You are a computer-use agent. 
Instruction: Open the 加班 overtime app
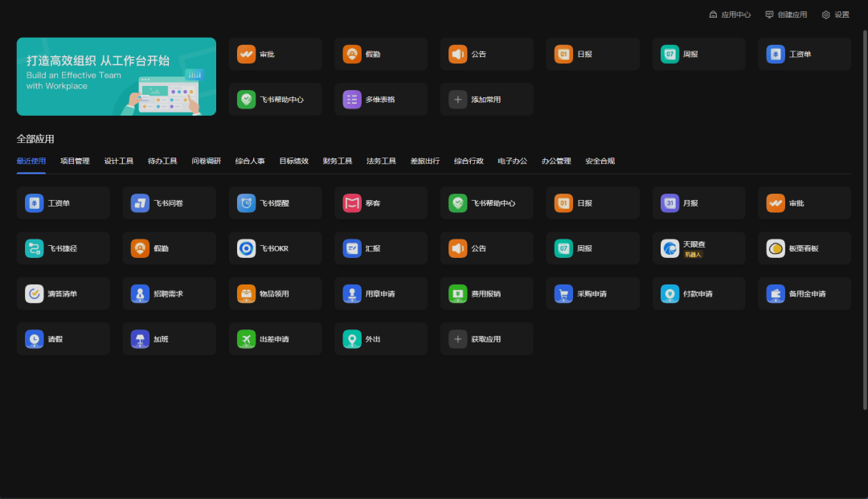169,339
